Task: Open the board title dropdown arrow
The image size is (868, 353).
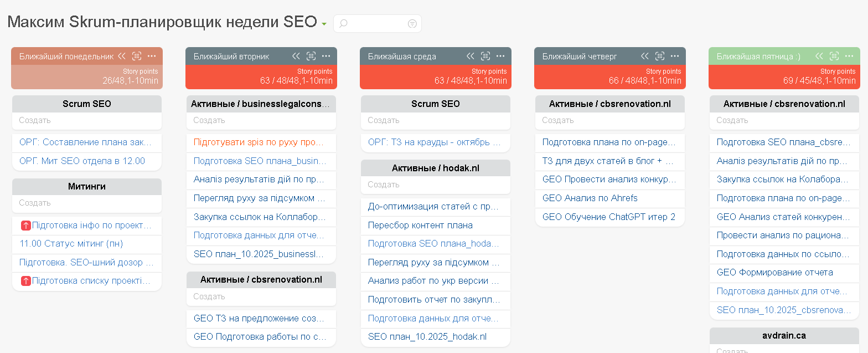Action: [324, 24]
